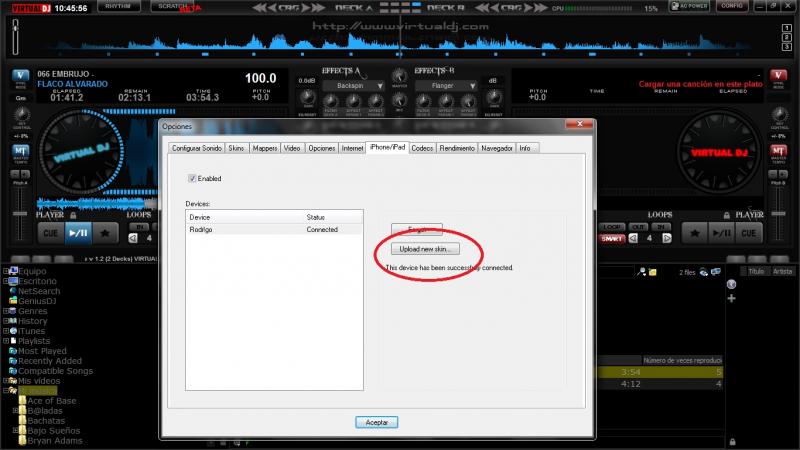Expand the B@ladas folder
This screenshot has width=800, height=450.
[15, 410]
